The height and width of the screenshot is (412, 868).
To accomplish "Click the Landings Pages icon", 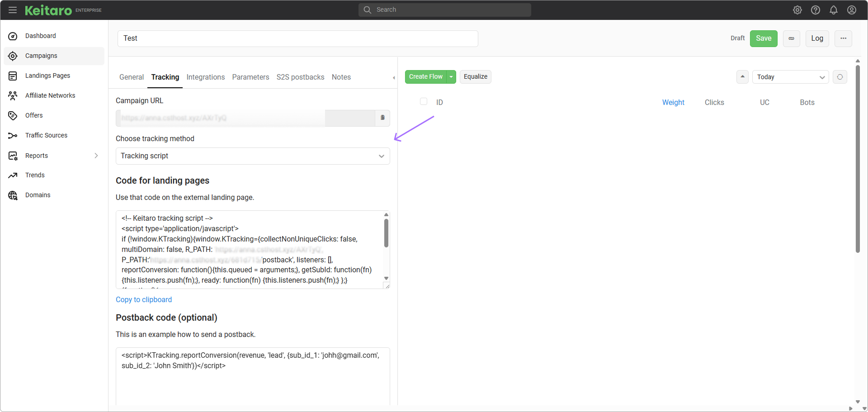I will pos(13,76).
